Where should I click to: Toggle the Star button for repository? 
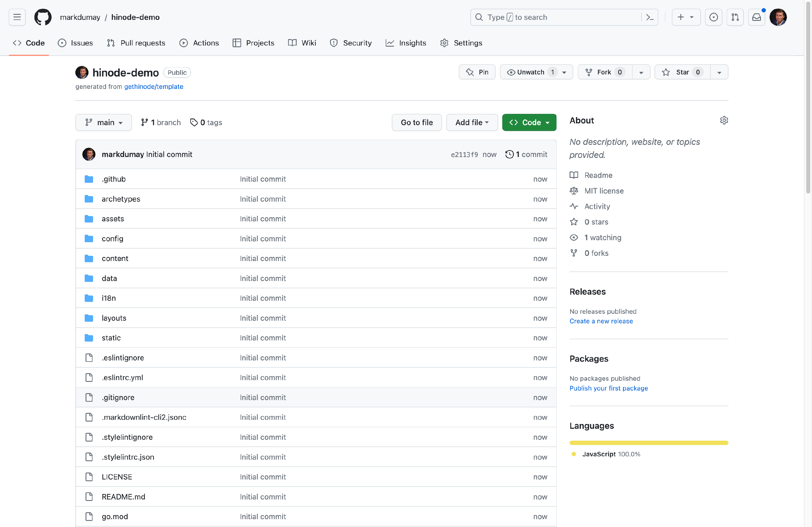(x=682, y=72)
